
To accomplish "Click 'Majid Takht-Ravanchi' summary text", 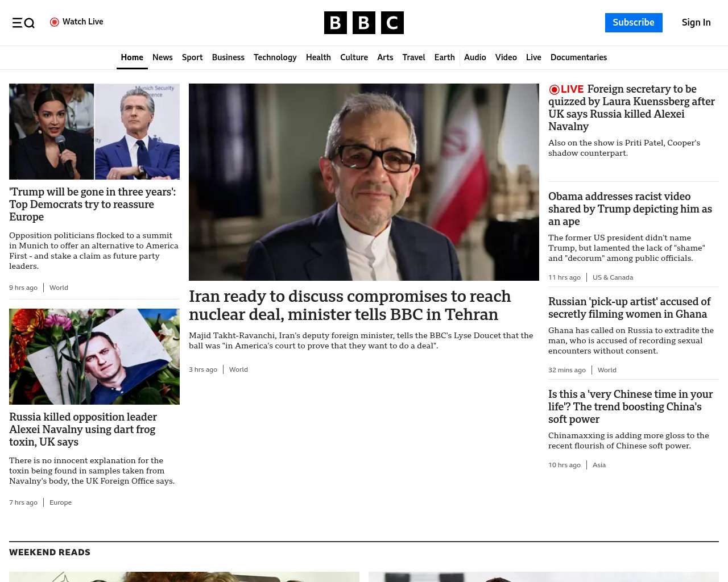I will [x=361, y=340].
